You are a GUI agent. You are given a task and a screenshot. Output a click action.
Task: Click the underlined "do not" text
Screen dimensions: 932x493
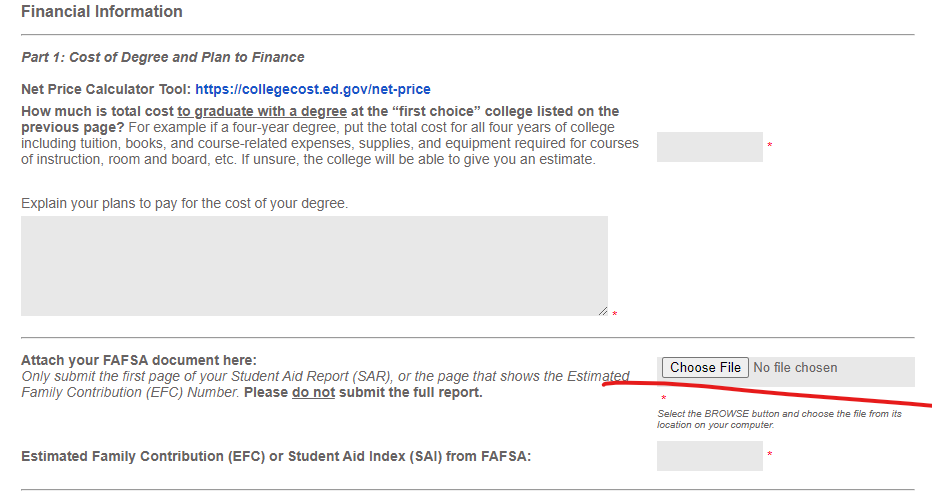point(313,392)
